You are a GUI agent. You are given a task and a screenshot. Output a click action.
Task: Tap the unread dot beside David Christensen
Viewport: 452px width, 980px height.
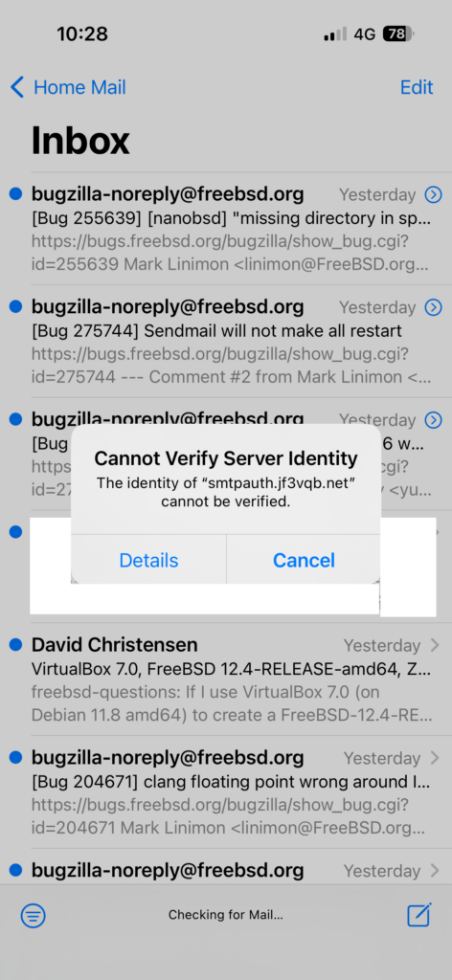[x=16, y=644]
